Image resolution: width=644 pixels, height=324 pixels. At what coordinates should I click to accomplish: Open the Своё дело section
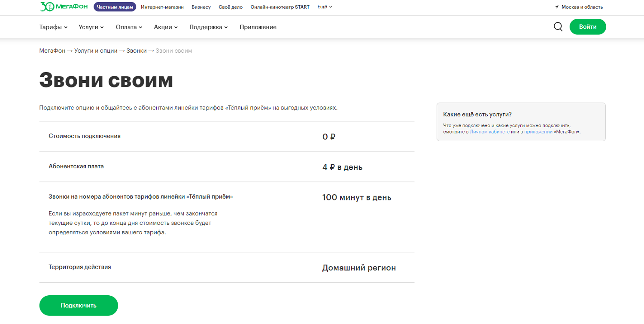[x=231, y=7]
